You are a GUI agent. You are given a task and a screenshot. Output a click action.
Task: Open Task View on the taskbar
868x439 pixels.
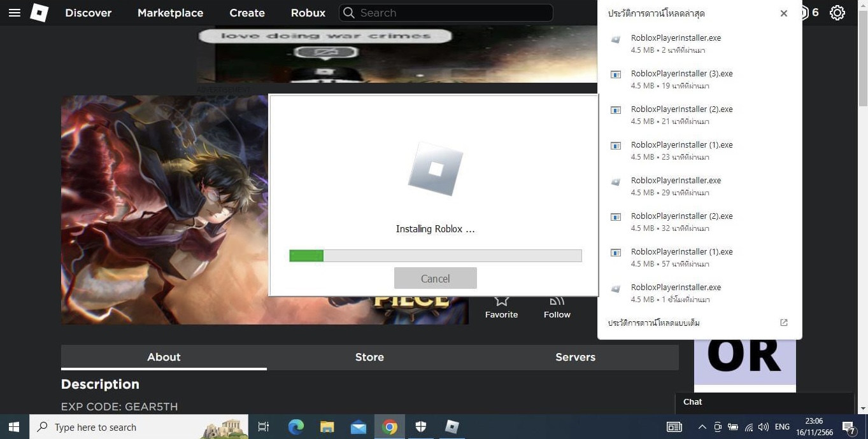[264, 427]
